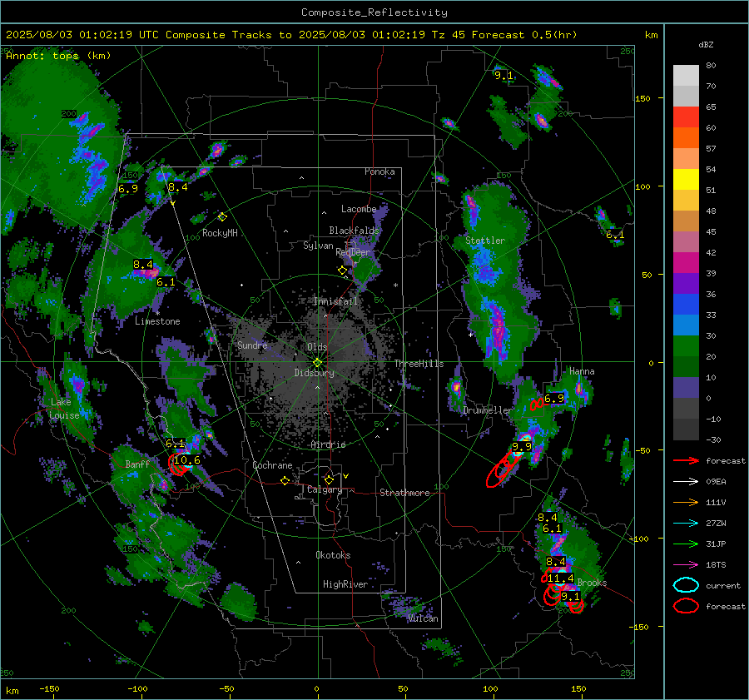Click the 11.4 storm top label
Screen dimensions: 749x700
click(560, 578)
